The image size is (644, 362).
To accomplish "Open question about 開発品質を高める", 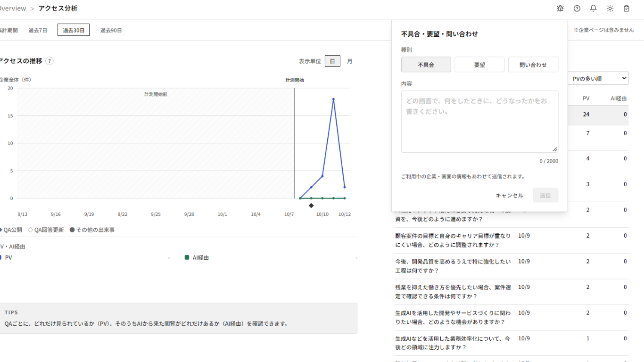I will (453, 266).
